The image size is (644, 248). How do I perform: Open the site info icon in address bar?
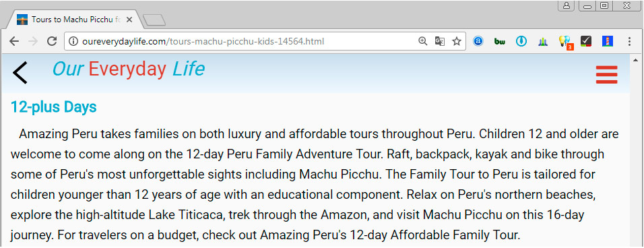(x=73, y=41)
